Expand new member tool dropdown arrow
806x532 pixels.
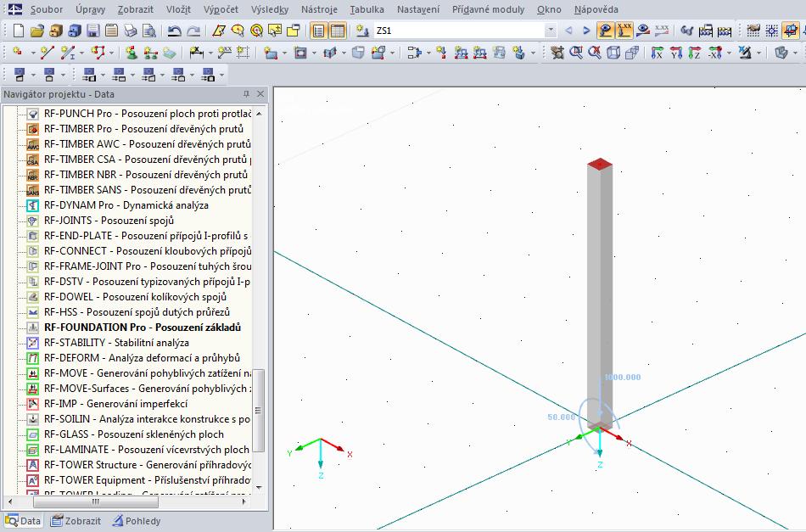click(81, 53)
